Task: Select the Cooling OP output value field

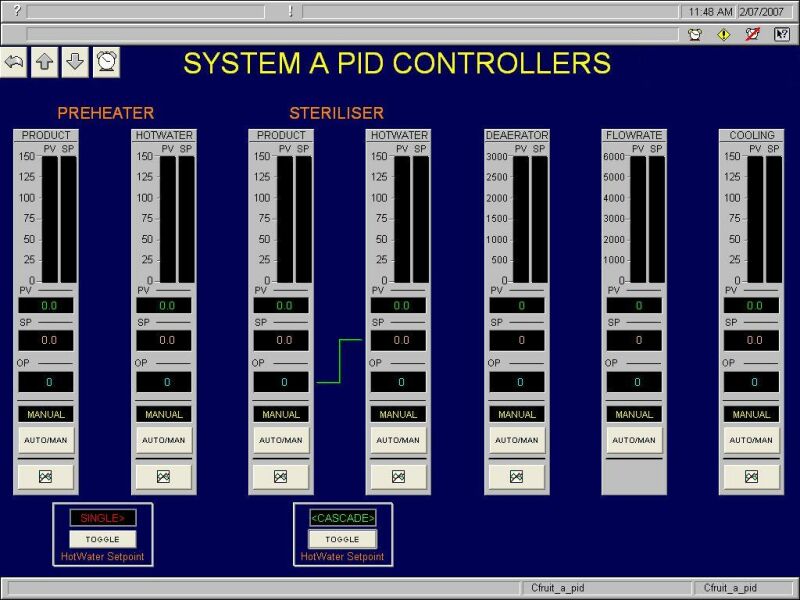Action: 755,382
